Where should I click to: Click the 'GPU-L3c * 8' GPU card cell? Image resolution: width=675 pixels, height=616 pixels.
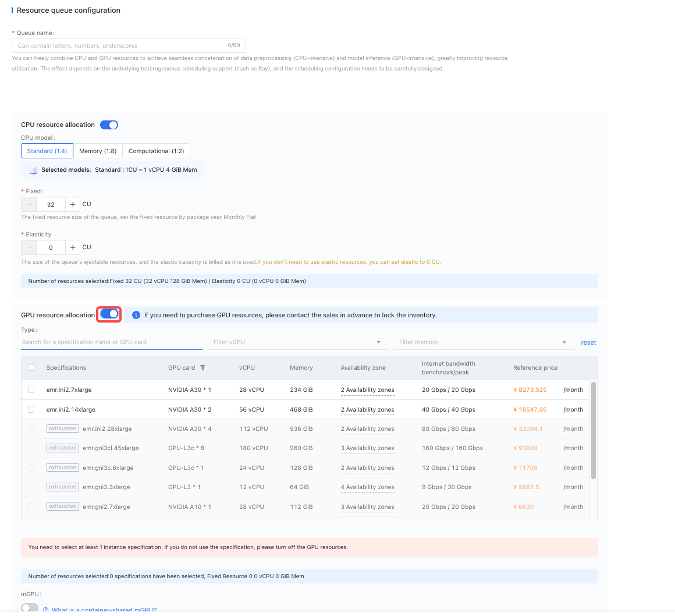pyautogui.click(x=186, y=448)
